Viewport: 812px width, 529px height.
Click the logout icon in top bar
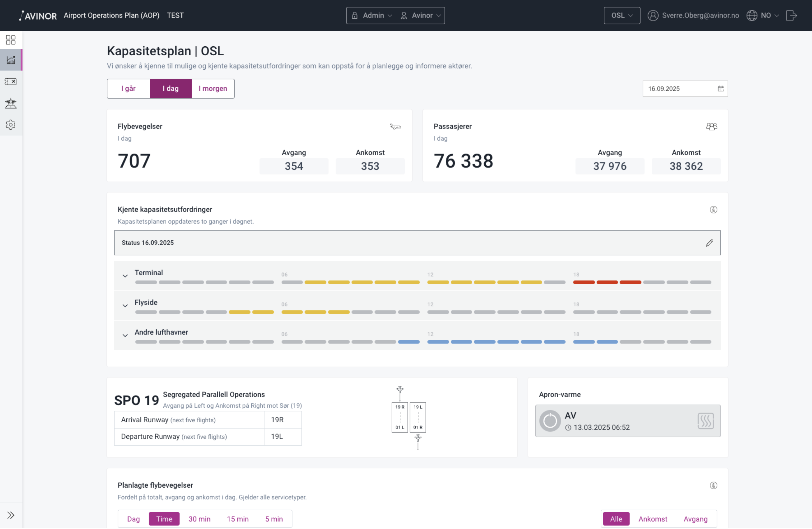[x=791, y=15]
